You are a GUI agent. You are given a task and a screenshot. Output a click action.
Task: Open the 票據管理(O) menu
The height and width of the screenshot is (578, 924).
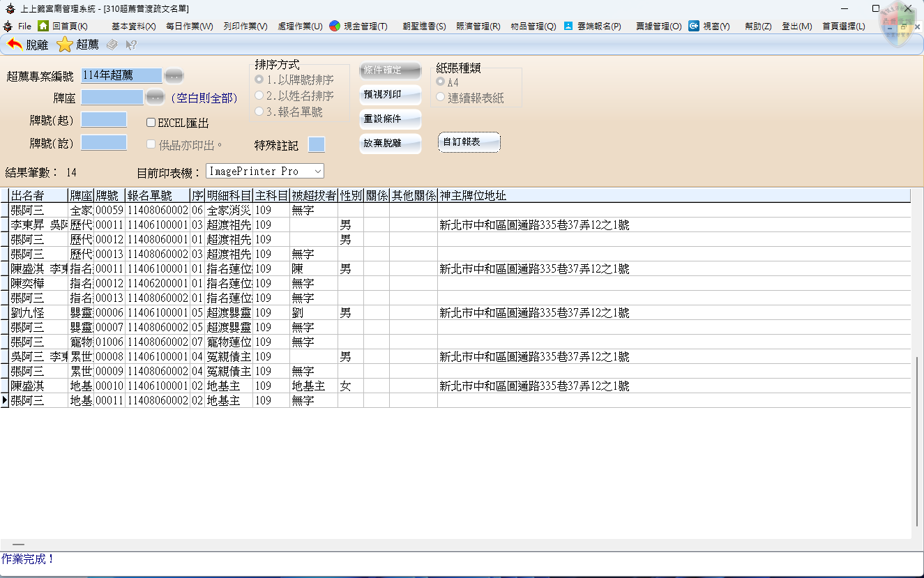click(658, 26)
